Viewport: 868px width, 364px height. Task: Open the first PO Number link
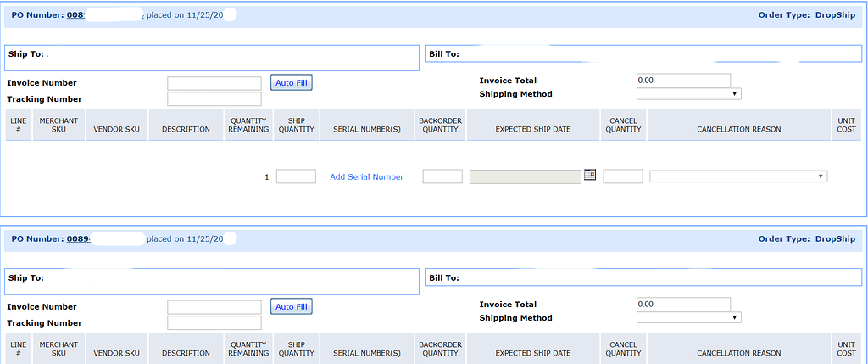point(78,15)
